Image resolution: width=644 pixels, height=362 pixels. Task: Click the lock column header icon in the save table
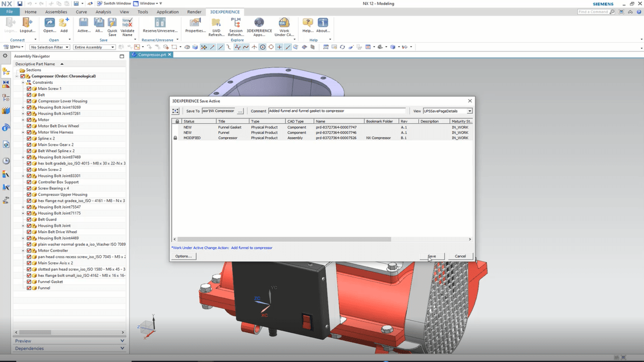point(177,121)
